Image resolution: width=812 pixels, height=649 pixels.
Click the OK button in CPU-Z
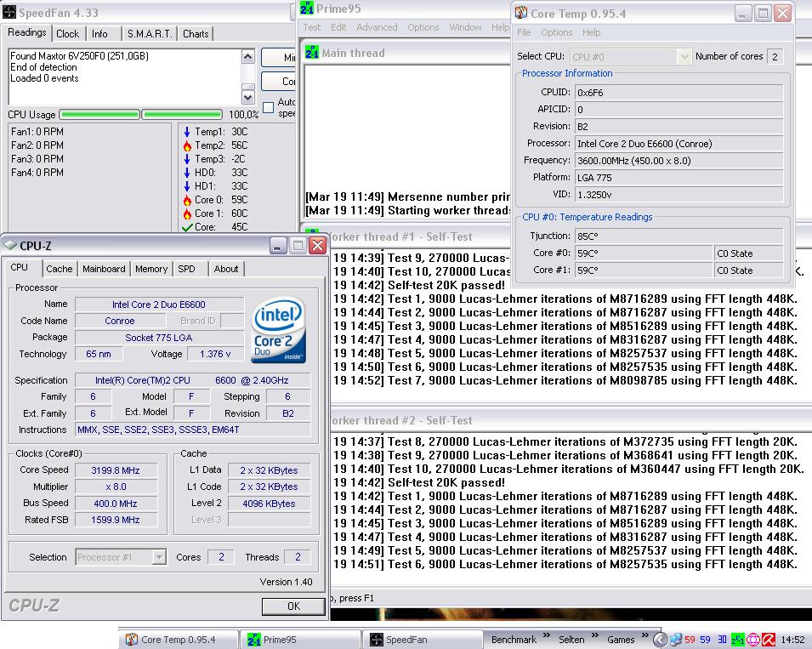(x=293, y=606)
